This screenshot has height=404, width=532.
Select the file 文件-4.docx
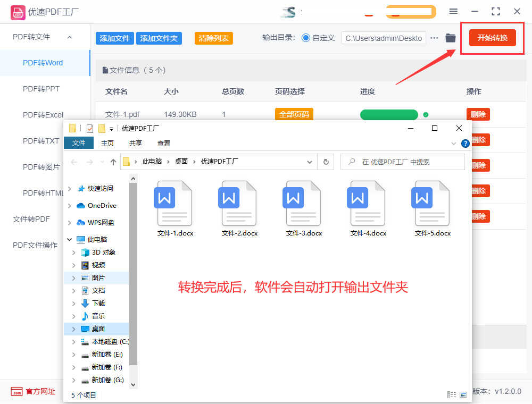pyautogui.click(x=368, y=208)
